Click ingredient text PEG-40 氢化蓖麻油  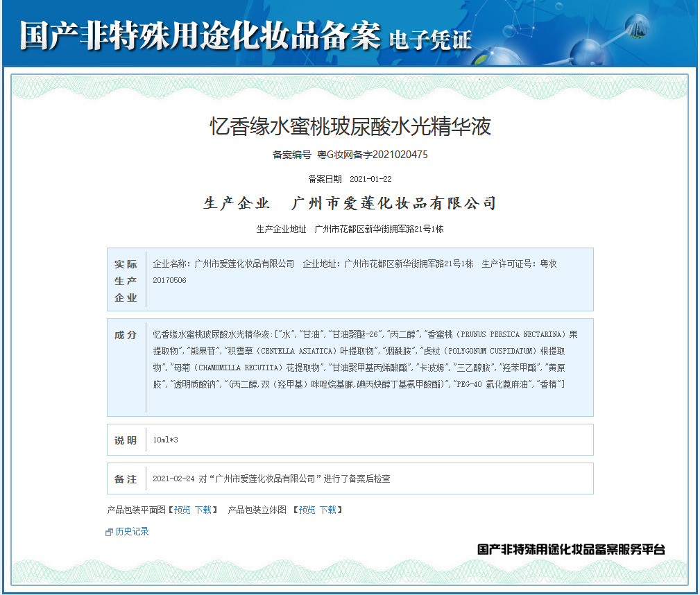(x=493, y=384)
